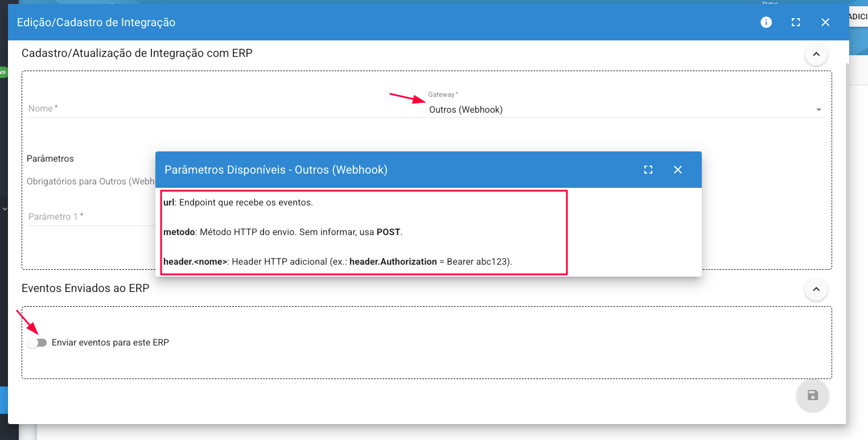Viewport: 868px width, 440px height.
Task: Click the 'Enviar eventos para este ERP' label
Action: (110, 343)
